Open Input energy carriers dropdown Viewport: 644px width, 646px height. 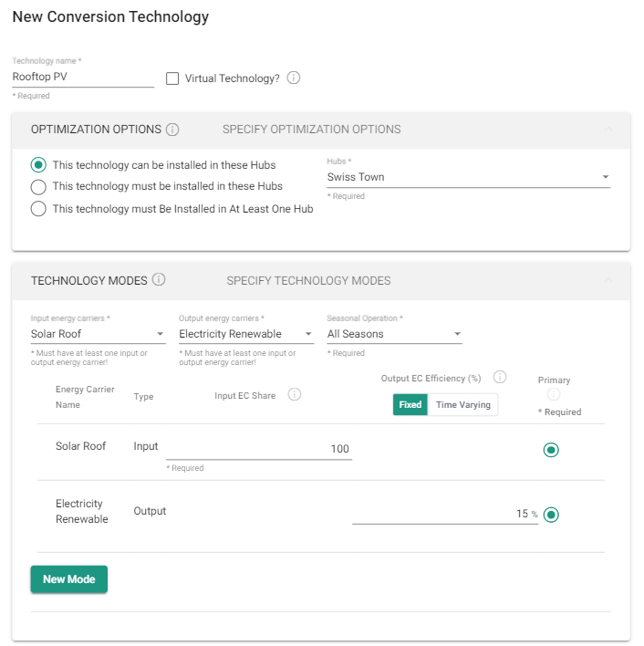97,334
